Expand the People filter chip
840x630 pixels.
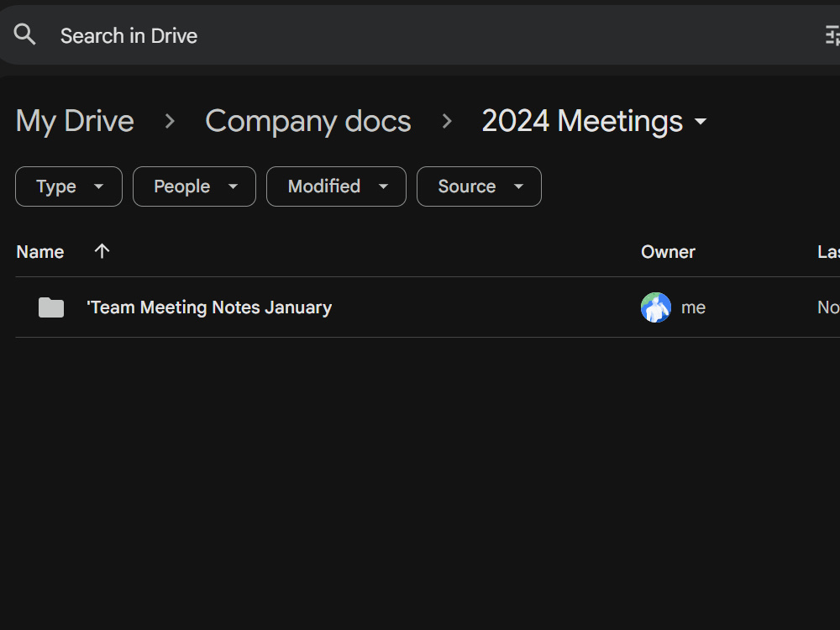tap(194, 186)
